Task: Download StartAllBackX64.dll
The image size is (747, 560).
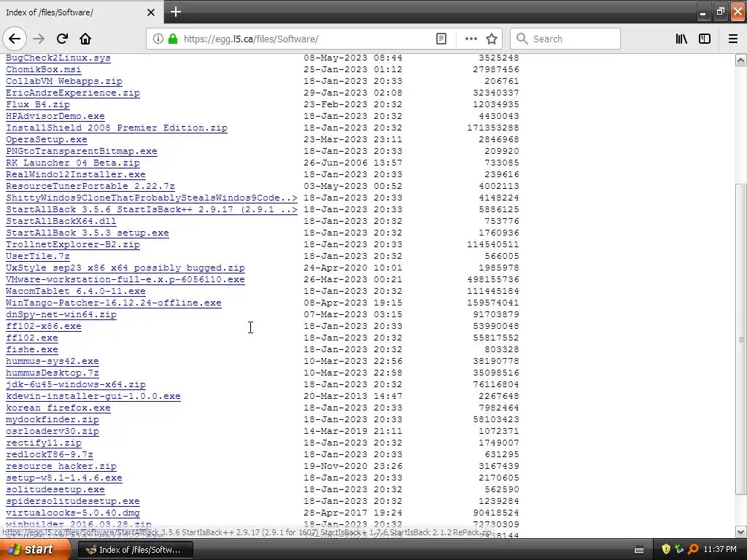Action: click(x=61, y=222)
